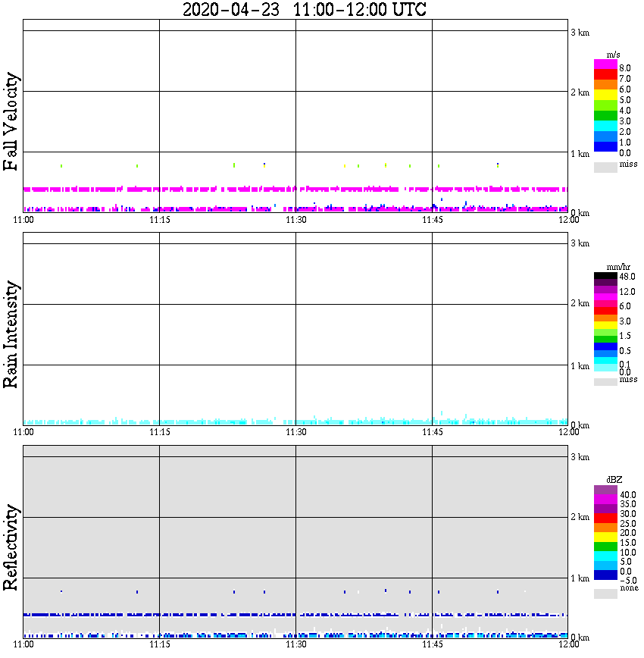Click the "m/s" unit label

(613, 55)
